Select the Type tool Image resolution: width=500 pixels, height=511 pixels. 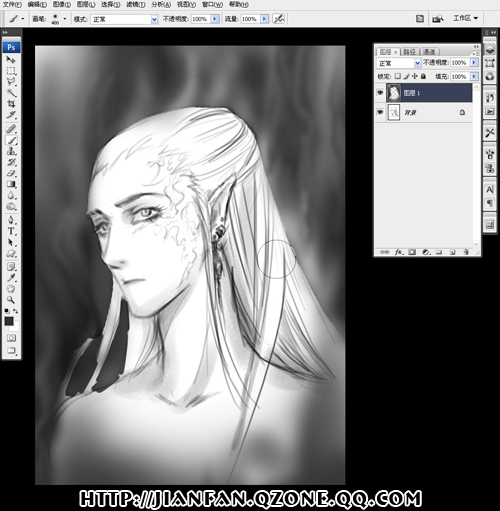pos(11,231)
